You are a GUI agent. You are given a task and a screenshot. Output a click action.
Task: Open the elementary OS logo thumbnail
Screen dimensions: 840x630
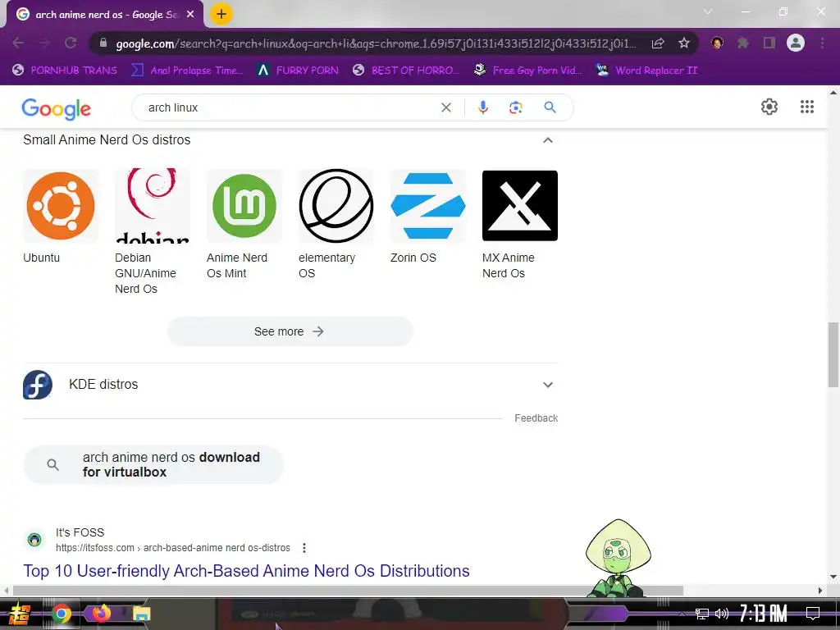[336, 206]
